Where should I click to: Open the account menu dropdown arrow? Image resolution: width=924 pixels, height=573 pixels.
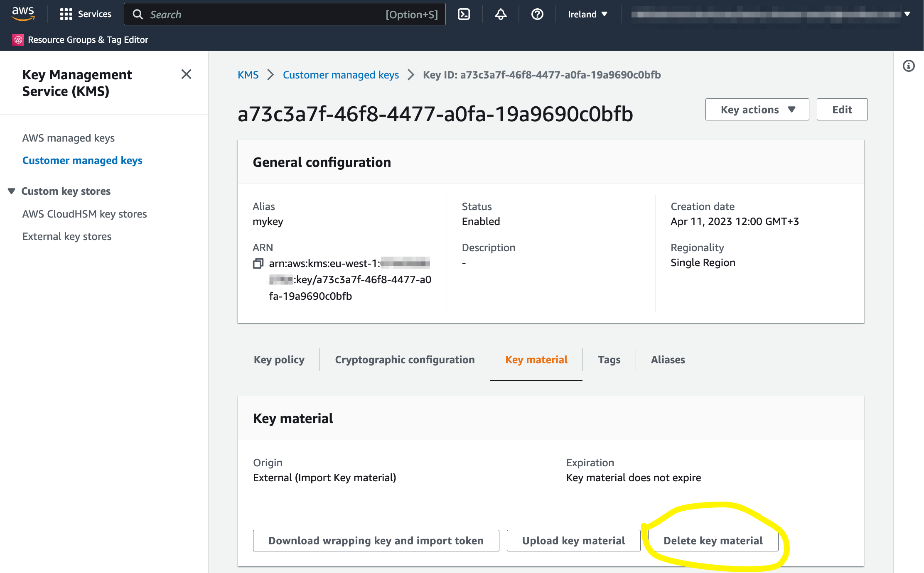pyautogui.click(x=907, y=14)
